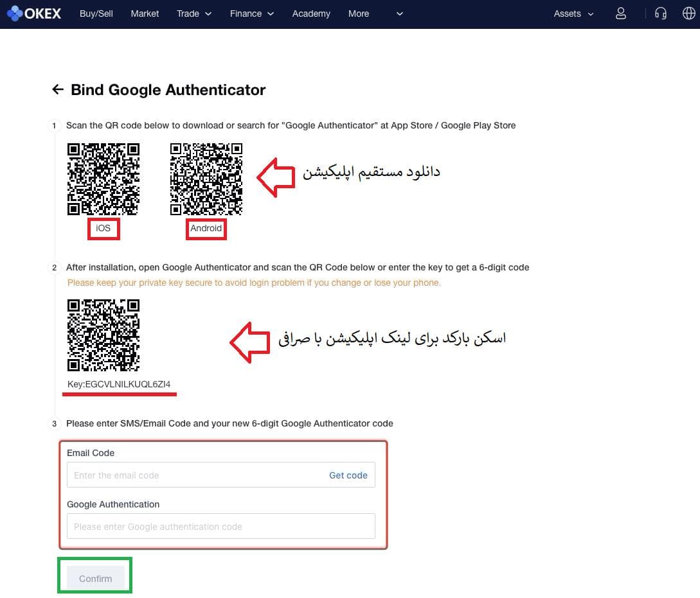The width and height of the screenshot is (700, 598).
Task: Click the Get code link
Action: (x=348, y=475)
